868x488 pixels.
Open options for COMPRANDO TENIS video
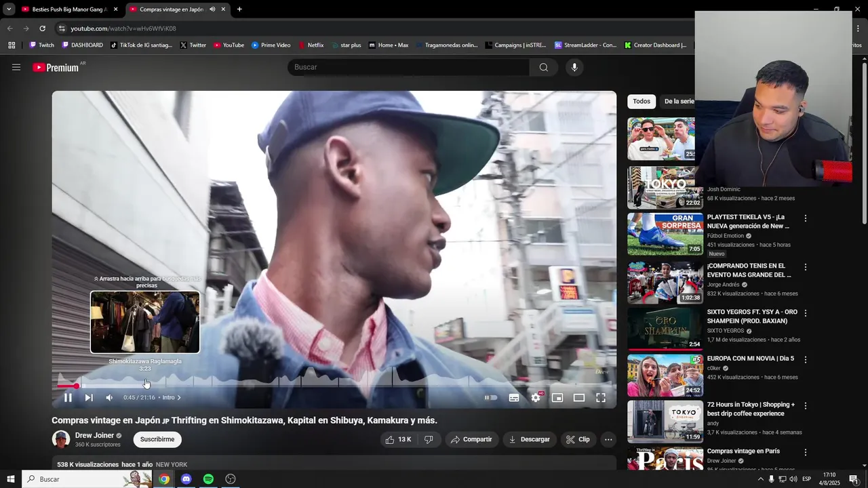click(x=806, y=267)
